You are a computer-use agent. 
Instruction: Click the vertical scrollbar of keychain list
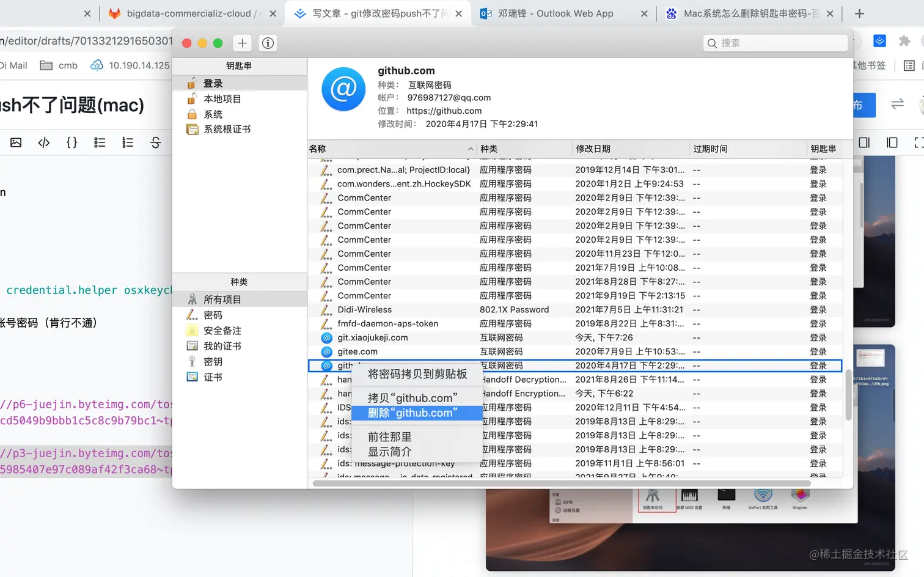pyautogui.click(x=848, y=395)
